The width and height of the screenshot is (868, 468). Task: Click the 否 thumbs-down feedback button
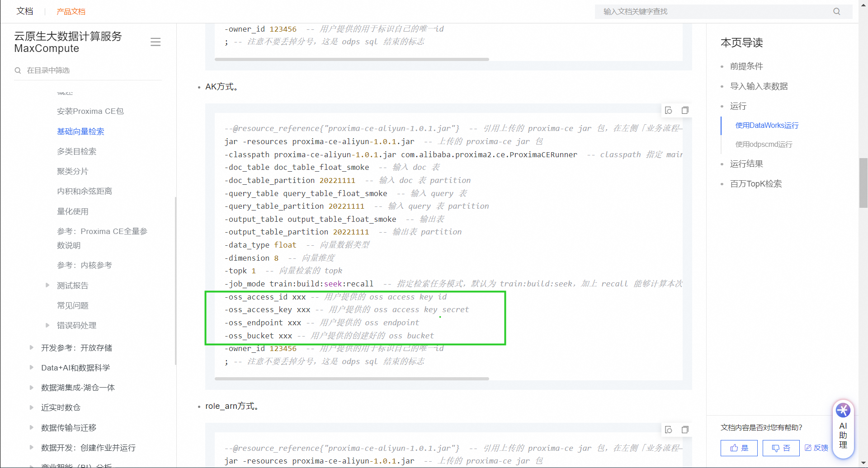pyautogui.click(x=781, y=448)
